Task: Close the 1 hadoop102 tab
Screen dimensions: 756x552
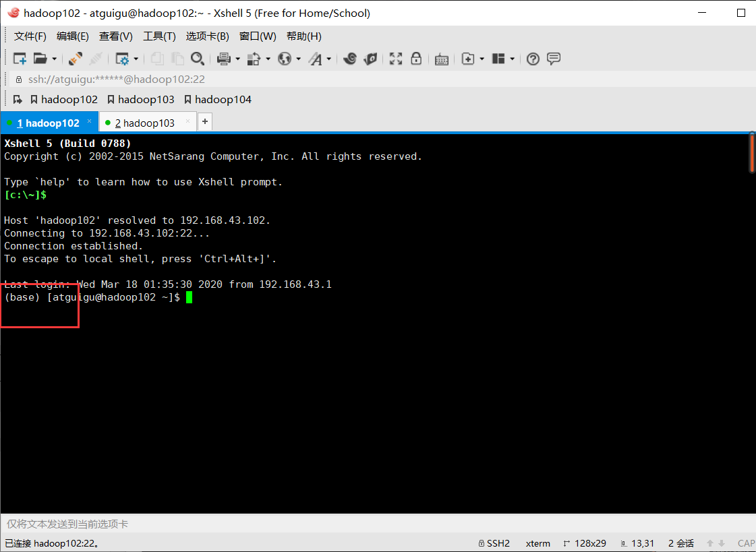Action: coord(89,121)
